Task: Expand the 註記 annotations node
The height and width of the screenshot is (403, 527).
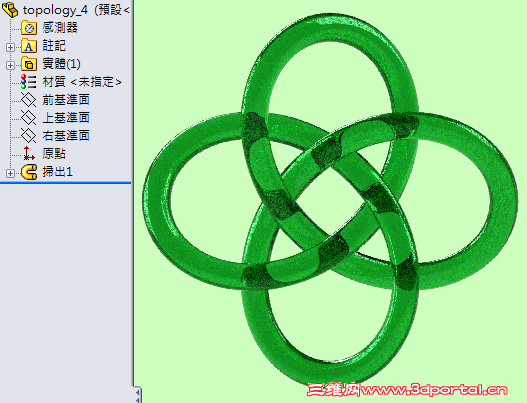Action: pyautogui.click(x=10, y=47)
